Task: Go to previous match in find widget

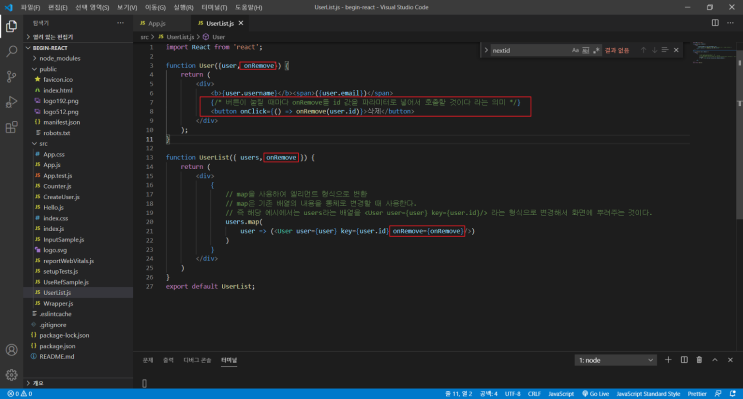Action: point(643,50)
